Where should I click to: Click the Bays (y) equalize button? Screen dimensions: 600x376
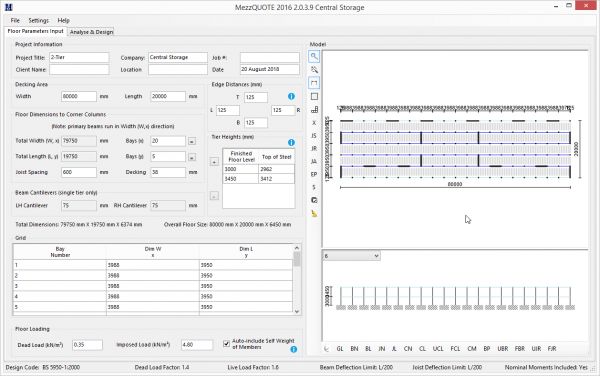tap(192, 157)
